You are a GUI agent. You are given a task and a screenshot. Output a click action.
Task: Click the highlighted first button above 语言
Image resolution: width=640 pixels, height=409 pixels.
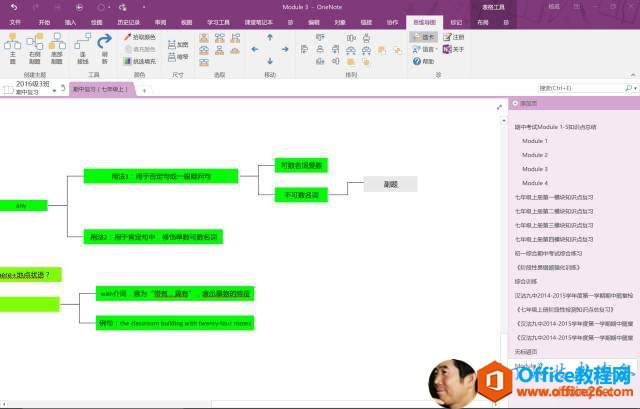[x=424, y=37]
